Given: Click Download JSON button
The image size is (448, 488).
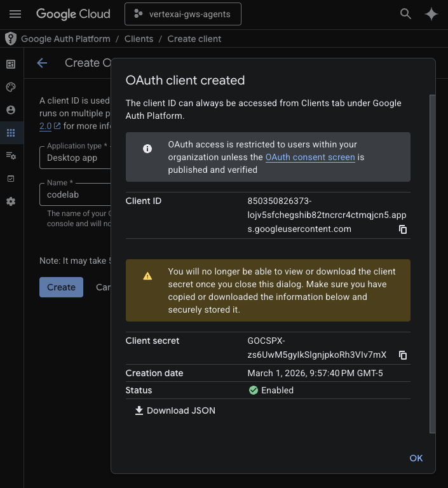Looking at the screenshot, I should (175, 410).
